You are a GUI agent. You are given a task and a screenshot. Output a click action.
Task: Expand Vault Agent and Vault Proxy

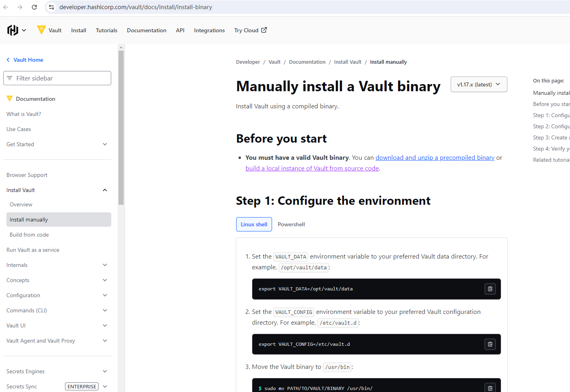tap(105, 341)
